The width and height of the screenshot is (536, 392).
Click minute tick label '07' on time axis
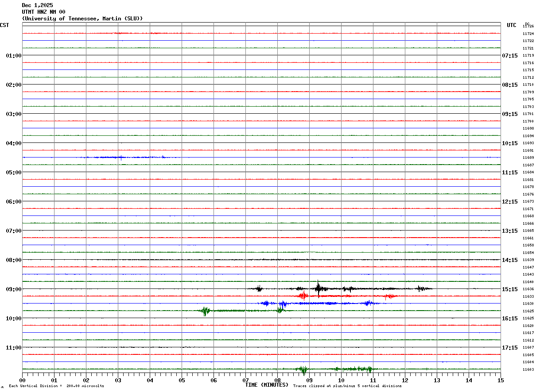tap(245, 380)
